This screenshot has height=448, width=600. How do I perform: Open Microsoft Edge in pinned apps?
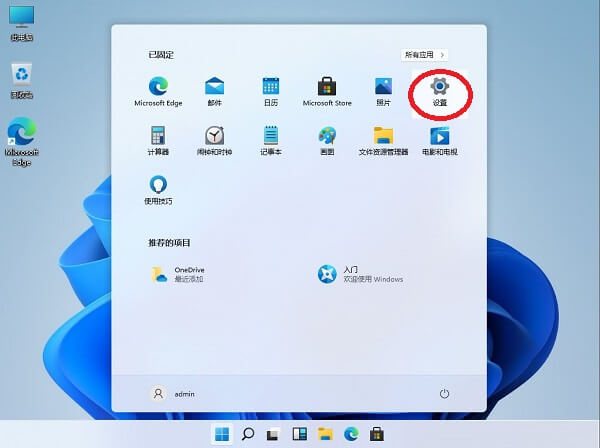coord(158,91)
